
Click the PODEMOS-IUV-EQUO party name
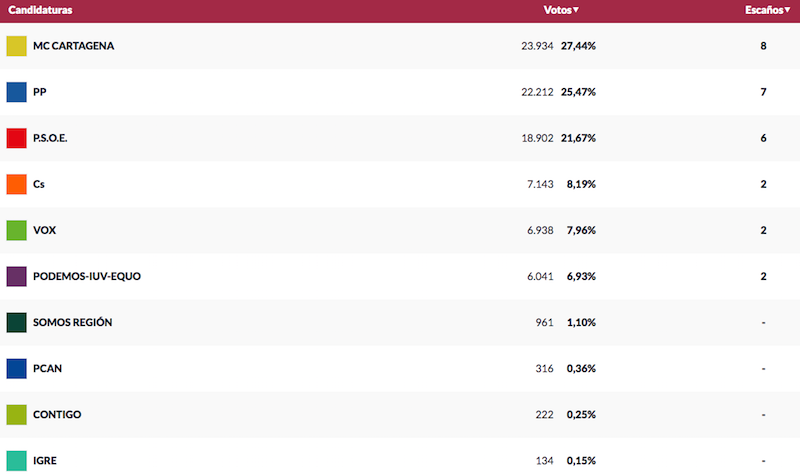87,276
